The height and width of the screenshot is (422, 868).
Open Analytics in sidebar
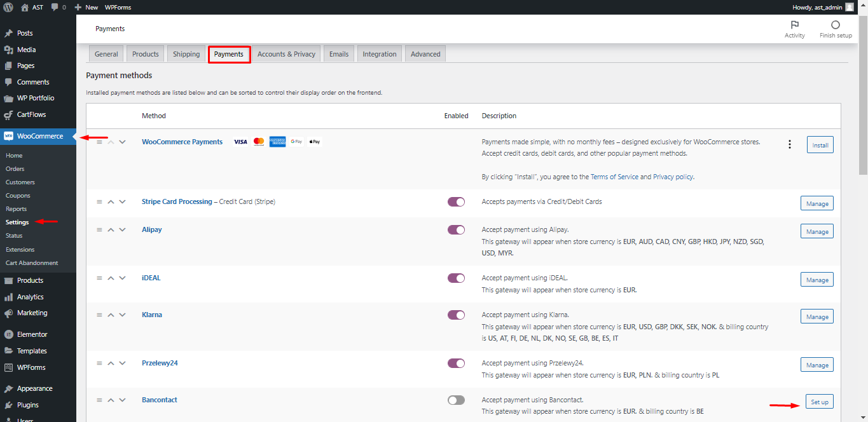[x=30, y=297]
